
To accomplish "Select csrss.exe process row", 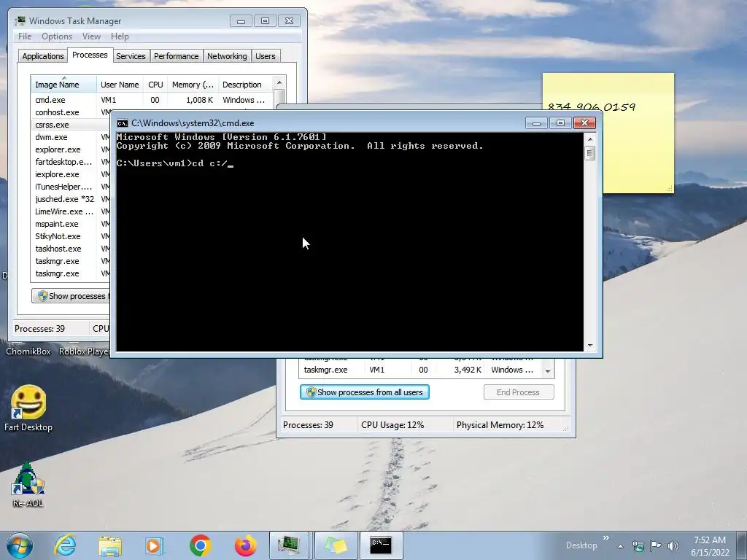I will (71, 125).
